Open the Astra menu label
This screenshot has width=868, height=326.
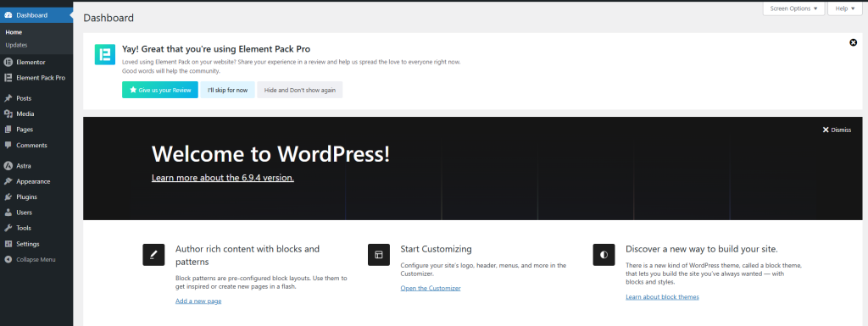coord(24,166)
